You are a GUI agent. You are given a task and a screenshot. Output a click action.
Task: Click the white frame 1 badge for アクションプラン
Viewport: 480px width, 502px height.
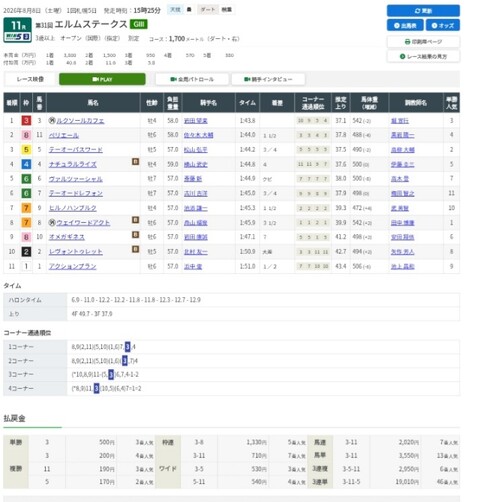26,266
